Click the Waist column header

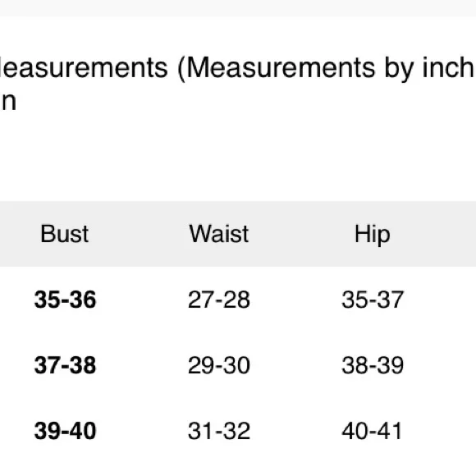tap(219, 234)
